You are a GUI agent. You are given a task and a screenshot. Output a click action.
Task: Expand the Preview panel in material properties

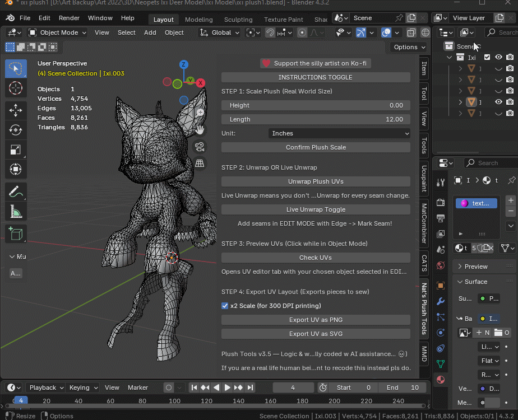476,267
